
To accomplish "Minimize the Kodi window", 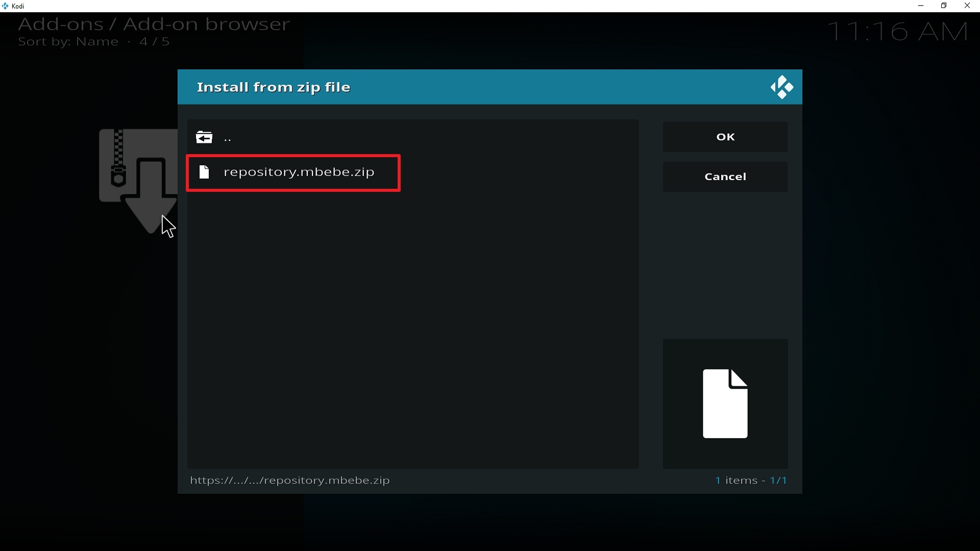I will [921, 6].
